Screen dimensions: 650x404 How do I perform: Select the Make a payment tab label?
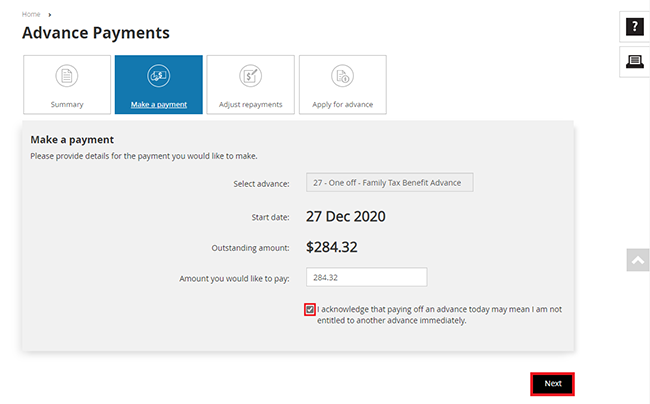click(x=159, y=104)
